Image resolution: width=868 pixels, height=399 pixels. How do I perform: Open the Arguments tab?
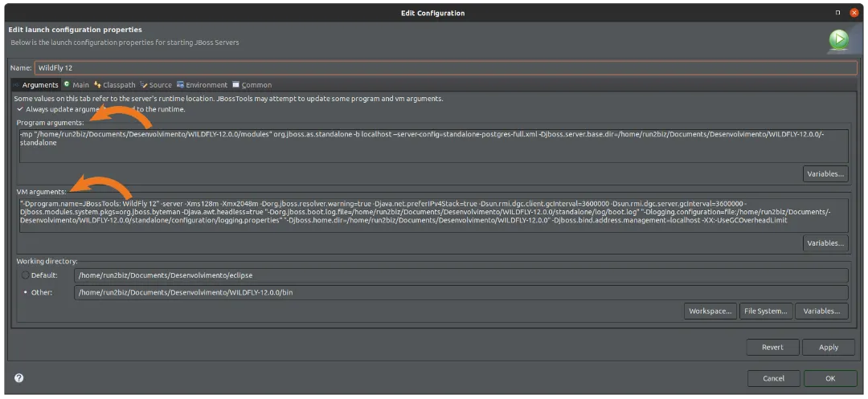pyautogui.click(x=36, y=85)
